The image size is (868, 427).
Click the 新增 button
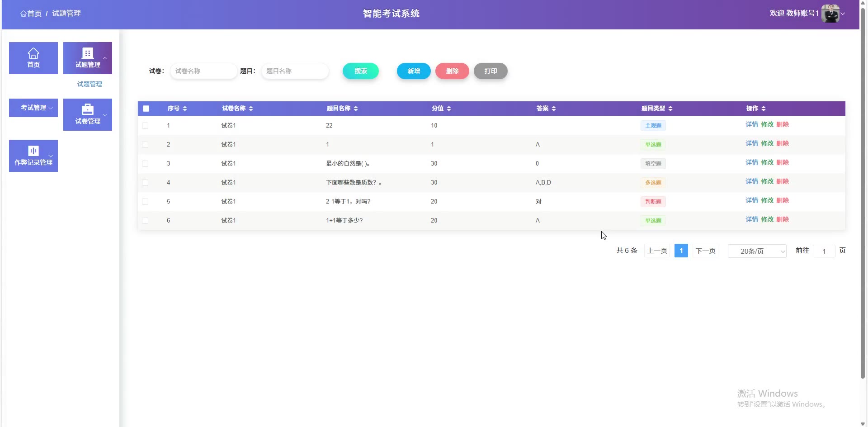(x=414, y=71)
